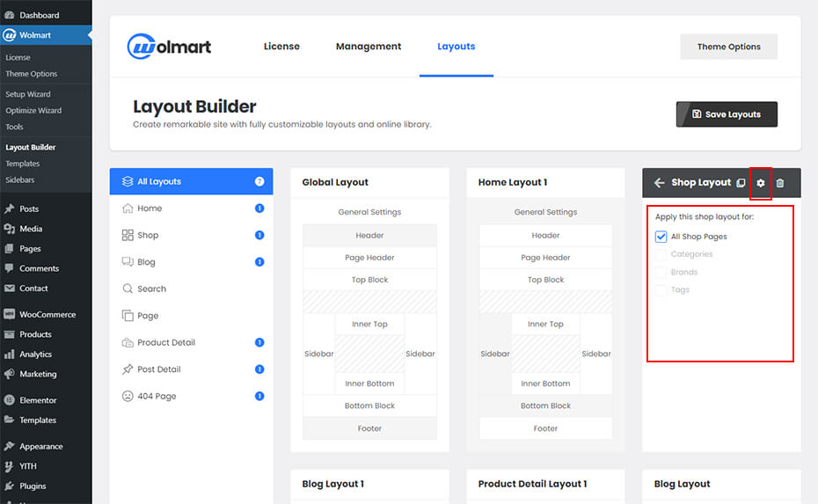The image size is (818, 504).
Task: Click the Header block in Global Layout
Action: tap(369, 235)
